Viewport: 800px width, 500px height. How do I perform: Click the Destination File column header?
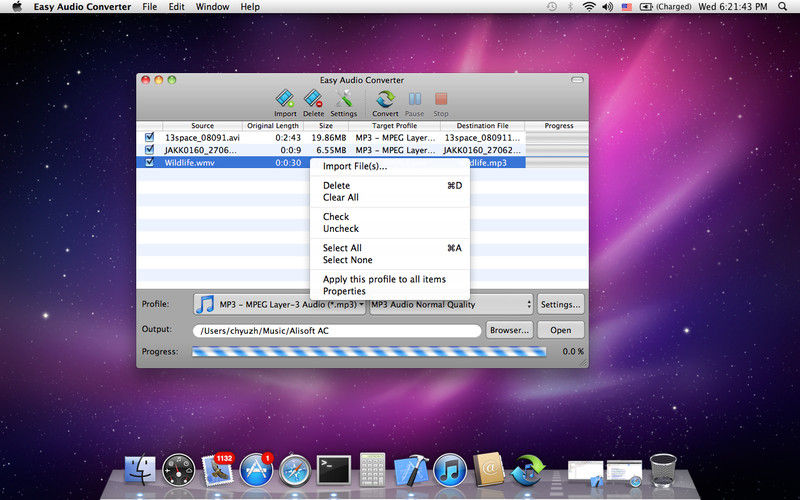(x=482, y=126)
